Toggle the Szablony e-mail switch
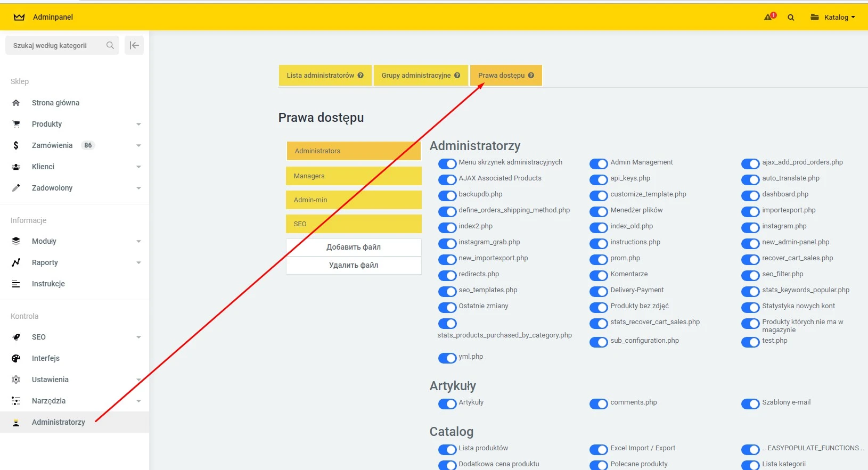The height and width of the screenshot is (470, 868). point(750,403)
